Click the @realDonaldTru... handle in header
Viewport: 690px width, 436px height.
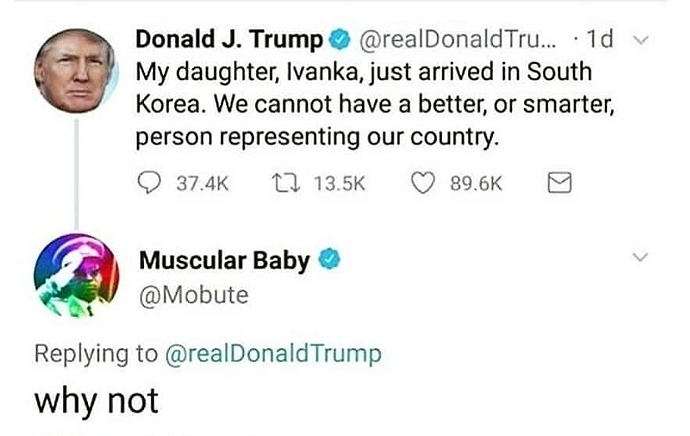pos(458,40)
